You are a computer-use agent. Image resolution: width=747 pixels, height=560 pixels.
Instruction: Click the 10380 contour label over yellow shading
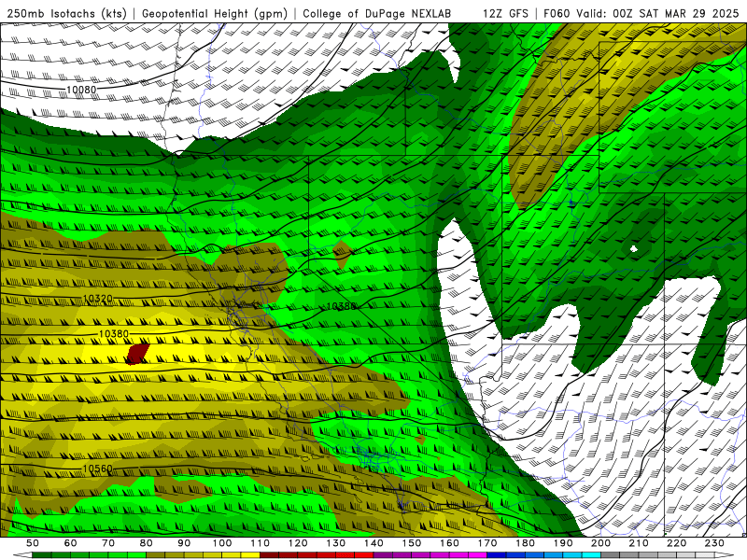[x=113, y=334]
